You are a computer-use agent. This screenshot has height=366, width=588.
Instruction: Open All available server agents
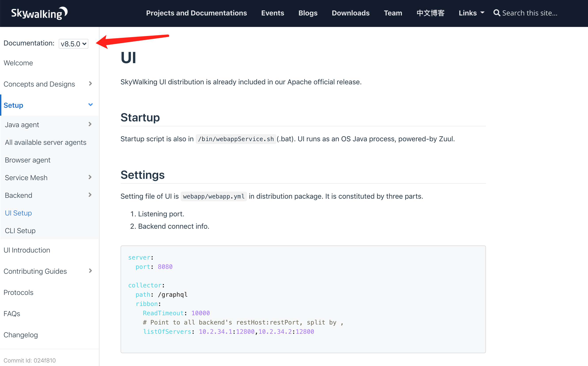pos(46,142)
